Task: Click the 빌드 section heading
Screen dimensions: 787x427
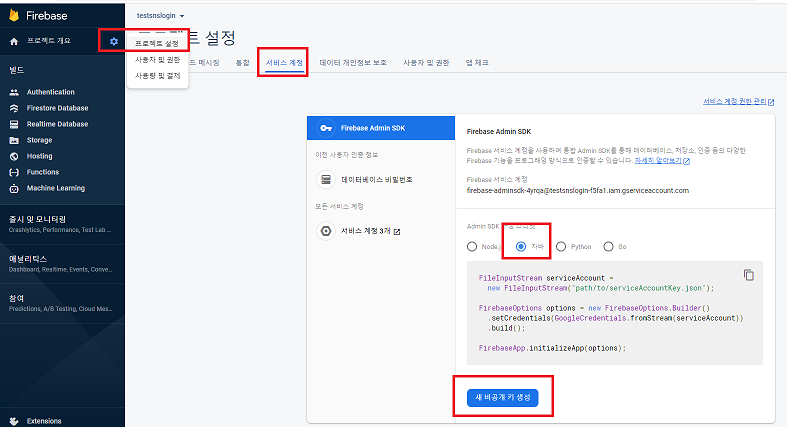Action: click(17, 70)
